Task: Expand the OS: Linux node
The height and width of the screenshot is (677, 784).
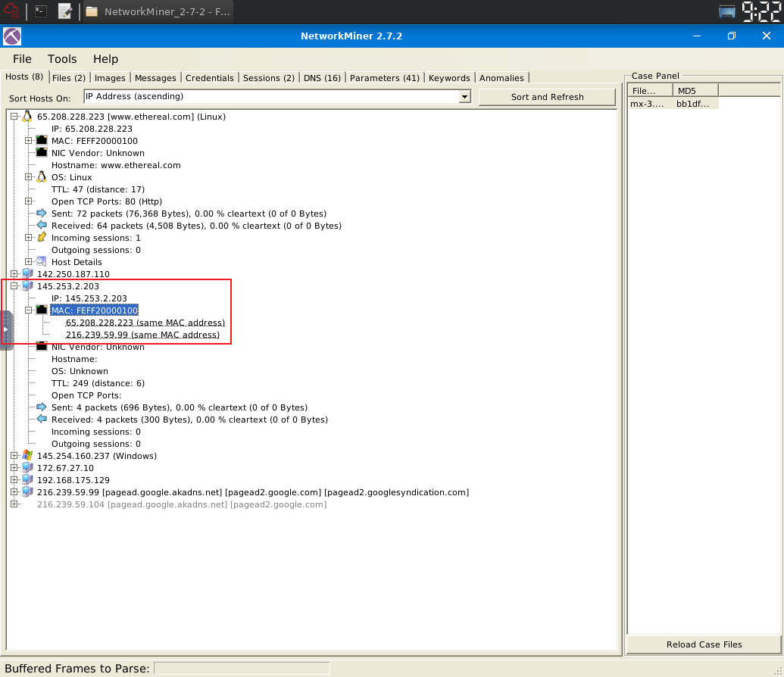Action: (29, 177)
